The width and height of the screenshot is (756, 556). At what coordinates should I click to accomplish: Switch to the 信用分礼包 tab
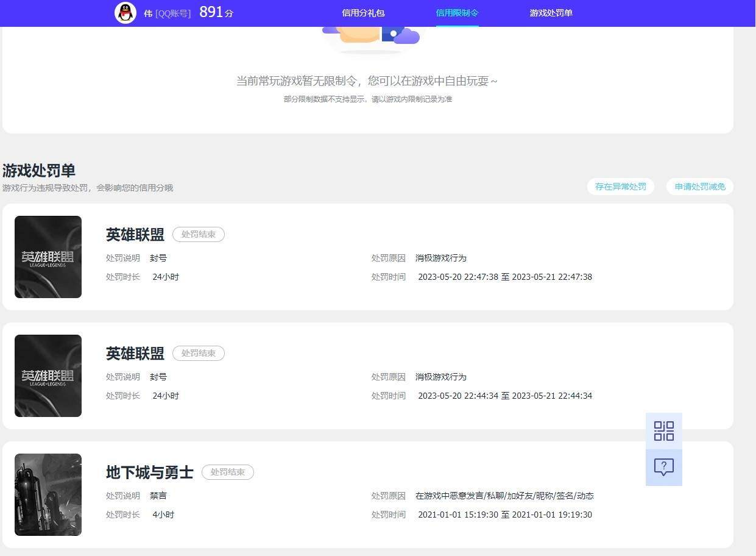pyautogui.click(x=363, y=13)
